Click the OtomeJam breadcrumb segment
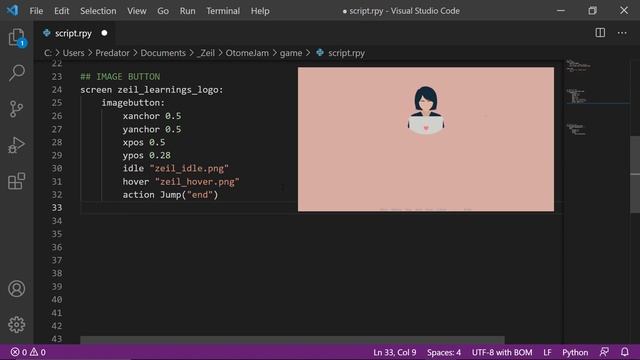This screenshot has width=640, height=360. (x=247, y=53)
